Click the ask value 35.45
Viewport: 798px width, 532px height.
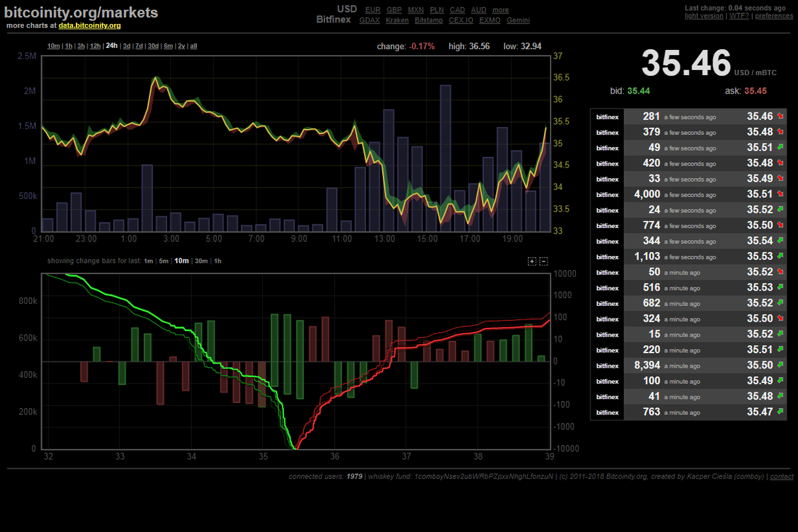pos(755,90)
